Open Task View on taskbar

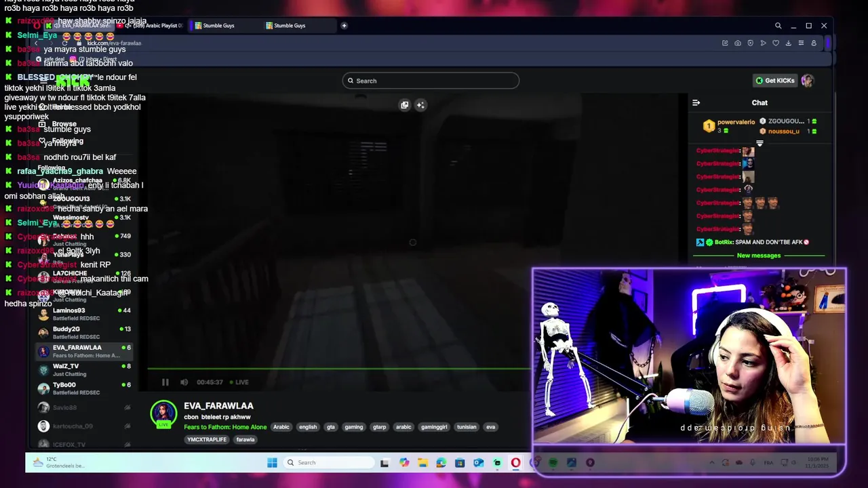[x=384, y=463]
